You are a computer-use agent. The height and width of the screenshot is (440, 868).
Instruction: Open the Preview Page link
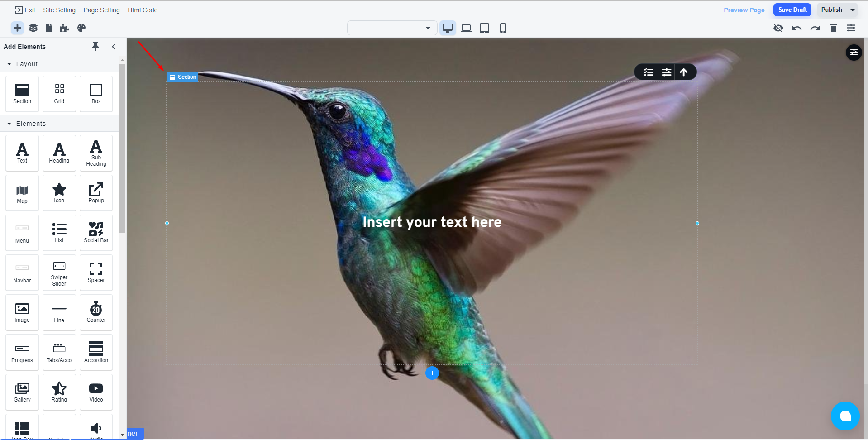click(744, 10)
